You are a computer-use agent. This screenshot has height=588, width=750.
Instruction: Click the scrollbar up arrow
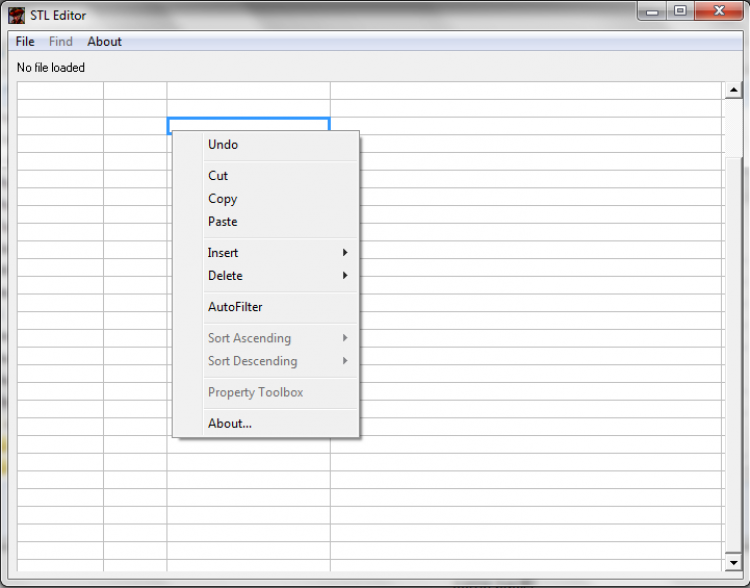733,90
